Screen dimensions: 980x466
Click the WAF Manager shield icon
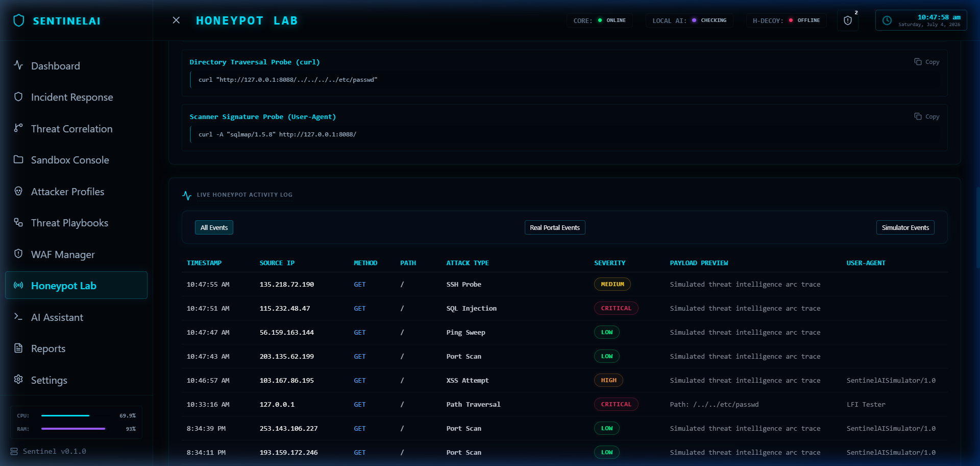point(18,254)
